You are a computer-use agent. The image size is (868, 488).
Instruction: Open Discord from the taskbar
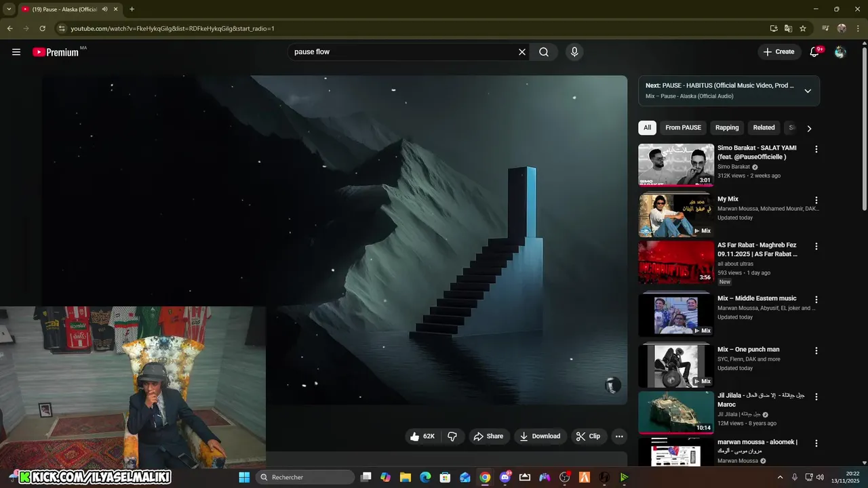tap(505, 477)
